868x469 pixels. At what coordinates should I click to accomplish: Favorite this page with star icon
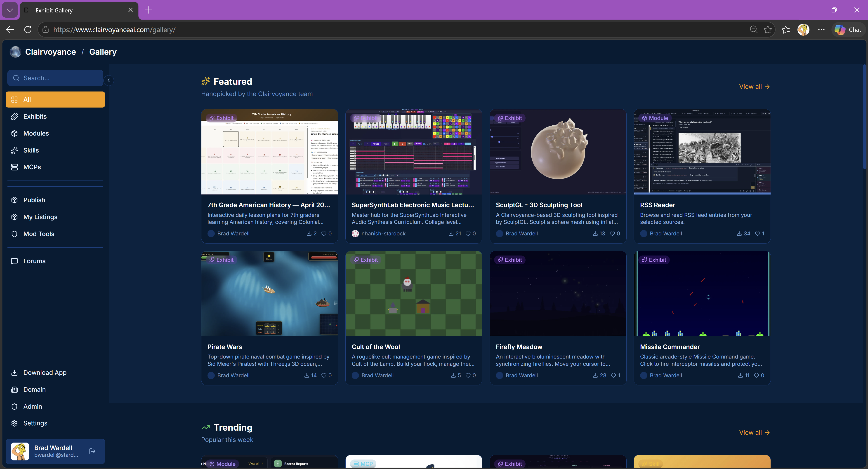768,30
